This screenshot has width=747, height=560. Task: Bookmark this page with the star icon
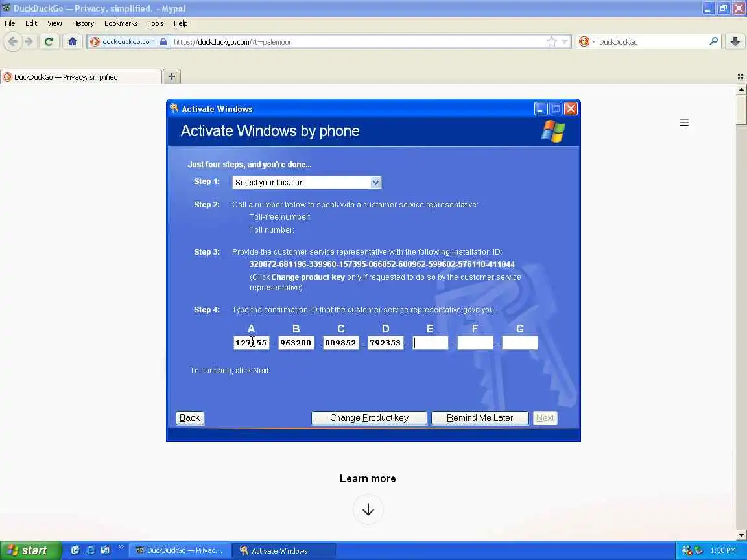click(x=552, y=42)
